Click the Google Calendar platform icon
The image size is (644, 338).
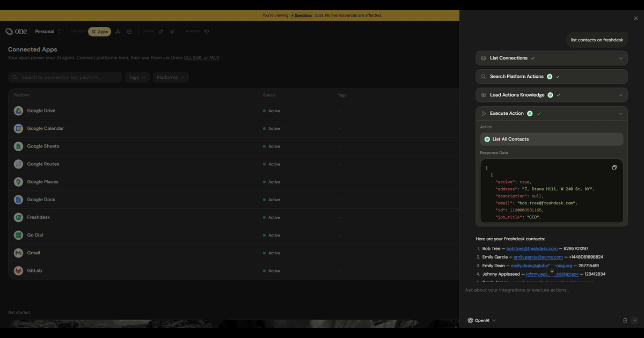18,128
